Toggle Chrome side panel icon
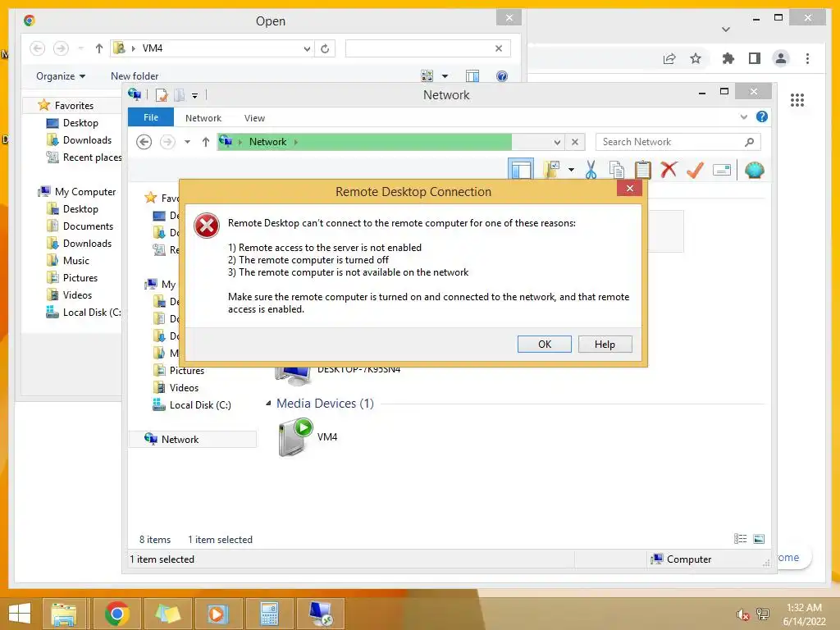840x630 pixels. 755,58
